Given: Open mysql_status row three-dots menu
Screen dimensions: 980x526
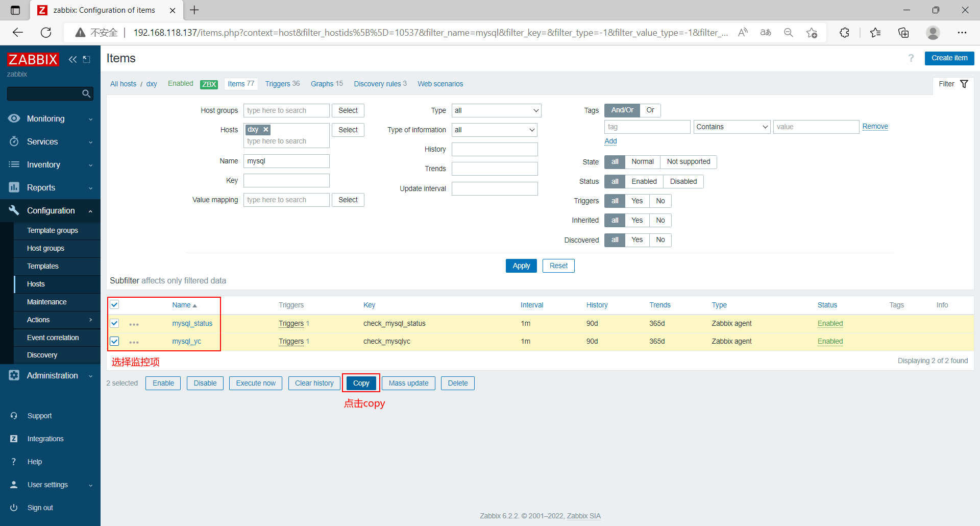Looking at the screenshot, I should click(134, 324).
